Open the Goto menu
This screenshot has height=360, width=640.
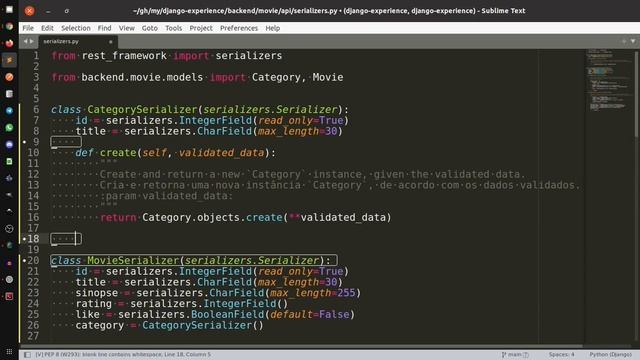click(149, 28)
